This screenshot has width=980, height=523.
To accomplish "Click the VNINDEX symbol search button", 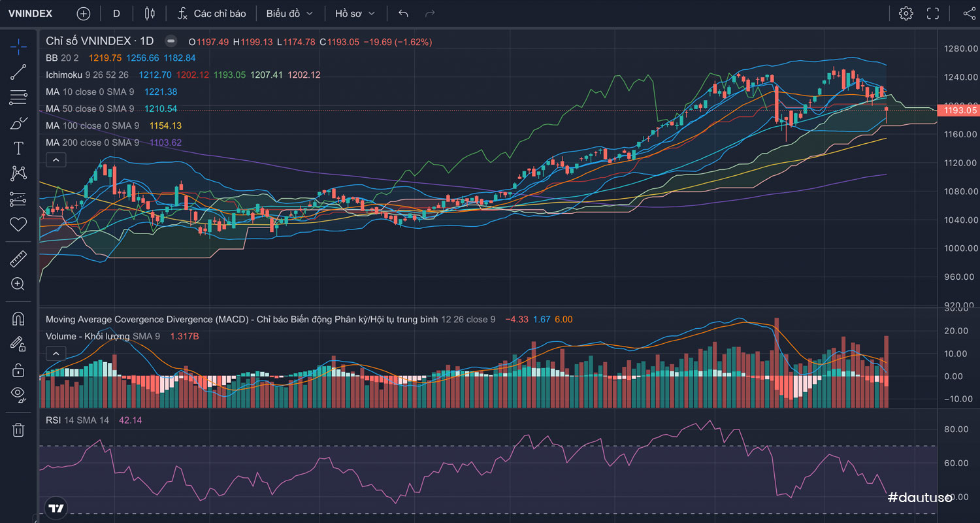I will (31, 13).
